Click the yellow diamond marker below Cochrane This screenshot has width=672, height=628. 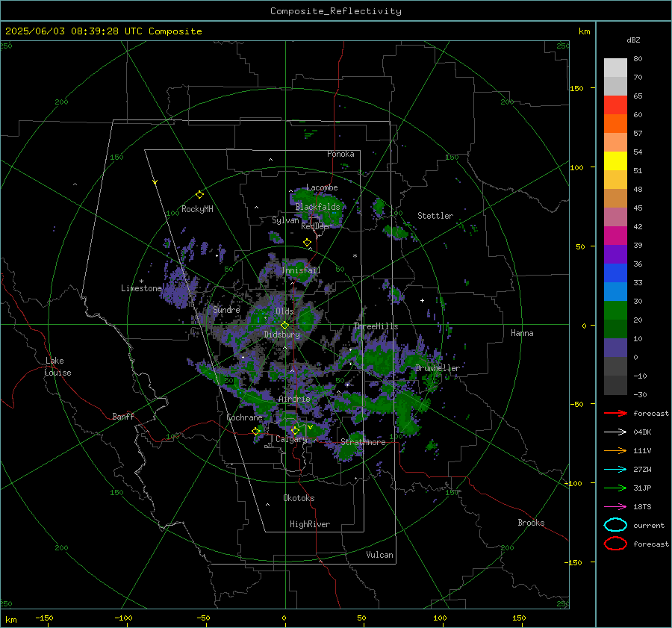coord(256,431)
